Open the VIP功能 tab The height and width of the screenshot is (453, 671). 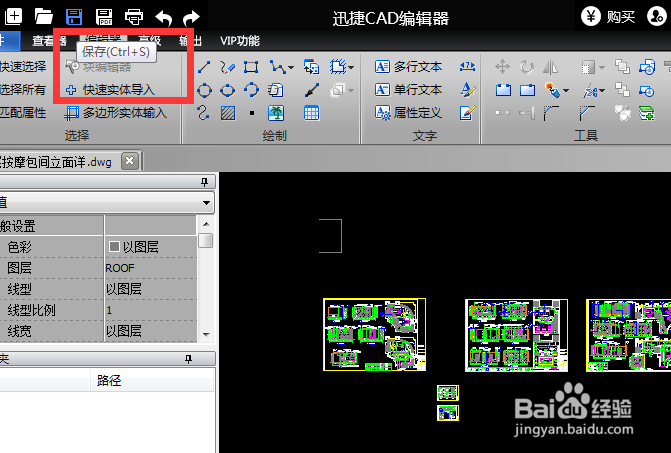coord(240,41)
